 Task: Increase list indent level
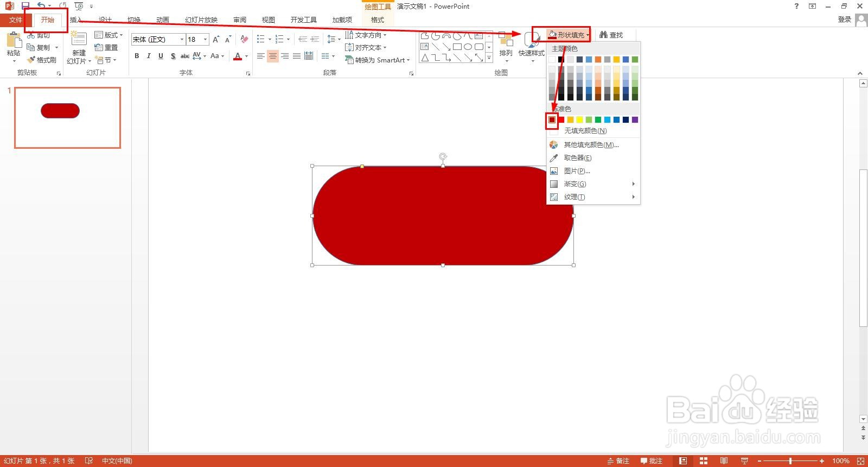click(315, 39)
